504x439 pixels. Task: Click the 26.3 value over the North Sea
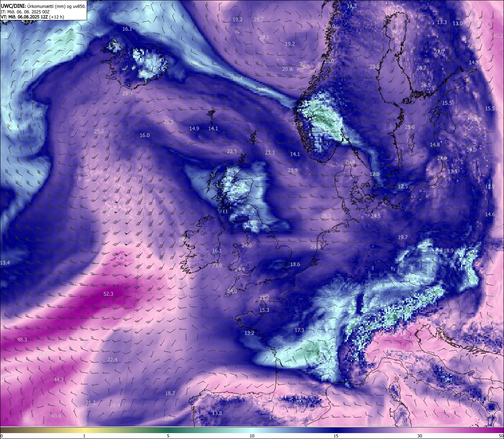[326, 216]
